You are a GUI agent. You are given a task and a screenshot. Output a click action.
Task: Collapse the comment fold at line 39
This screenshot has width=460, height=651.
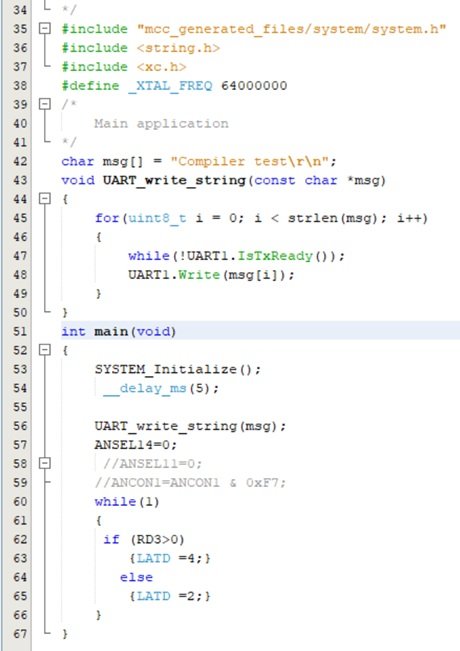point(44,104)
